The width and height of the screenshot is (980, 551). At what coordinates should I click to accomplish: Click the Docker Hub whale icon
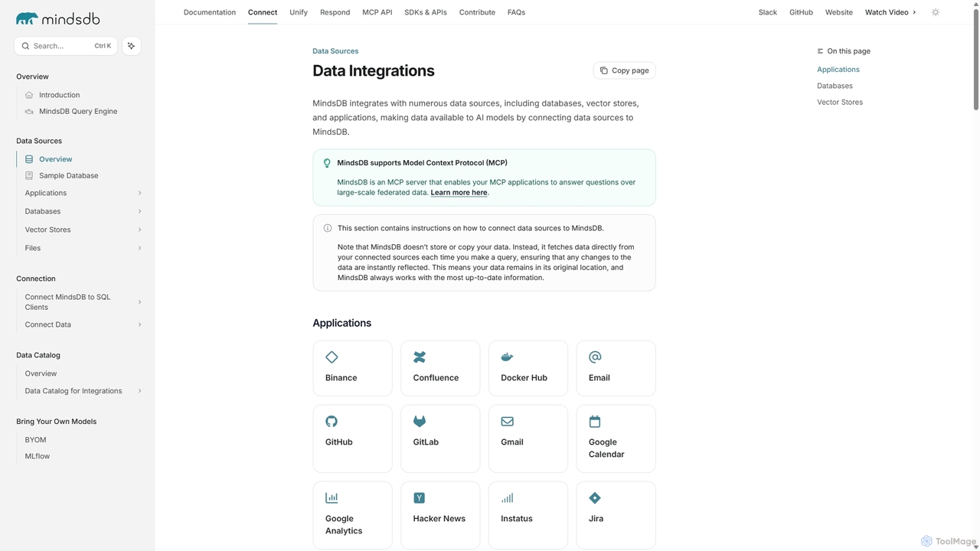(507, 357)
